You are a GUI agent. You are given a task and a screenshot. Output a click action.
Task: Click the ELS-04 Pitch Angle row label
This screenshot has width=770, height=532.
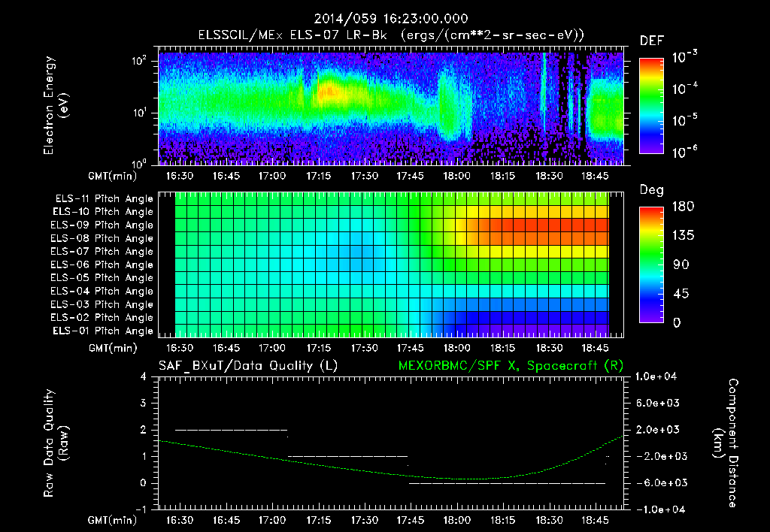click(x=102, y=291)
